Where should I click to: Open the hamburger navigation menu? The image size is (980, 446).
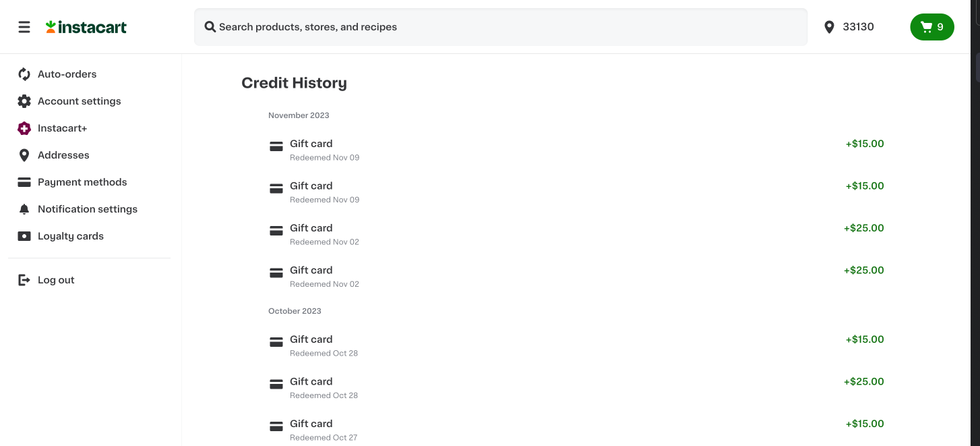click(24, 27)
